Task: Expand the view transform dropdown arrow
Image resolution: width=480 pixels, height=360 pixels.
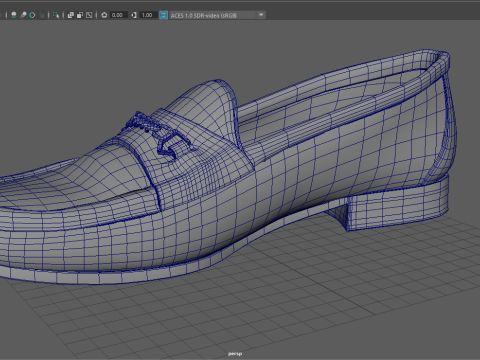Action: 261,15
